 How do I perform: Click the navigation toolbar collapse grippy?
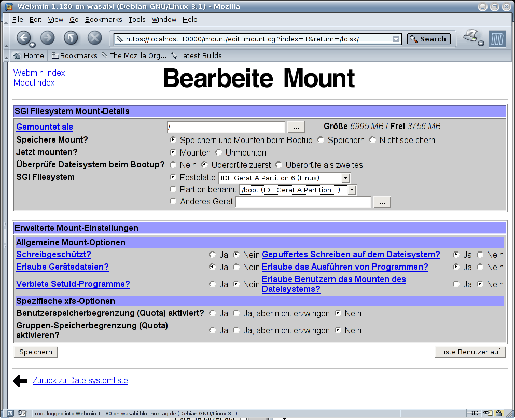pyautogui.click(x=6, y=38)
